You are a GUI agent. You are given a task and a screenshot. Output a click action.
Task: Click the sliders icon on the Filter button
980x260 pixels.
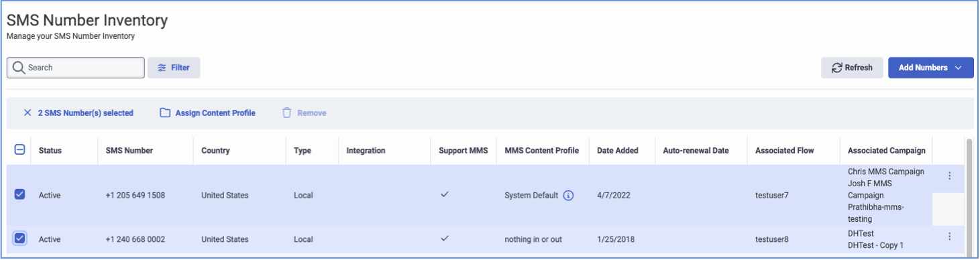[162, 68]
